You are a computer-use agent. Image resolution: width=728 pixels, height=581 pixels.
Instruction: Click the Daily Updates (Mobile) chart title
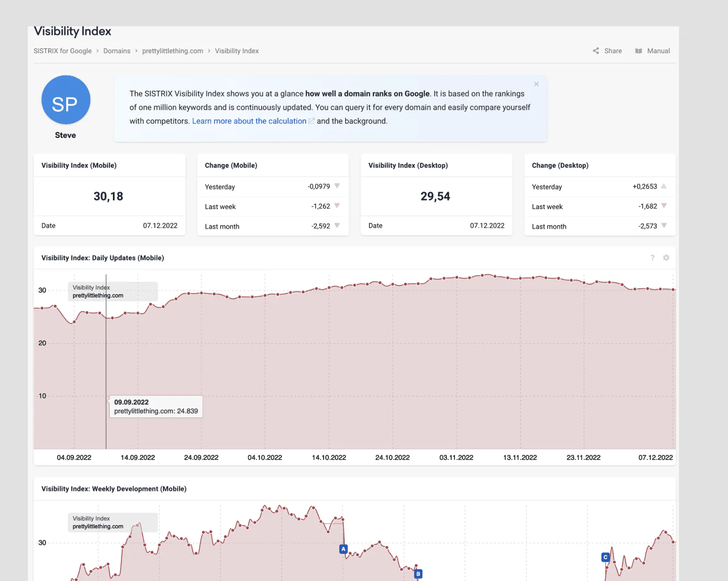click(103, 258)
